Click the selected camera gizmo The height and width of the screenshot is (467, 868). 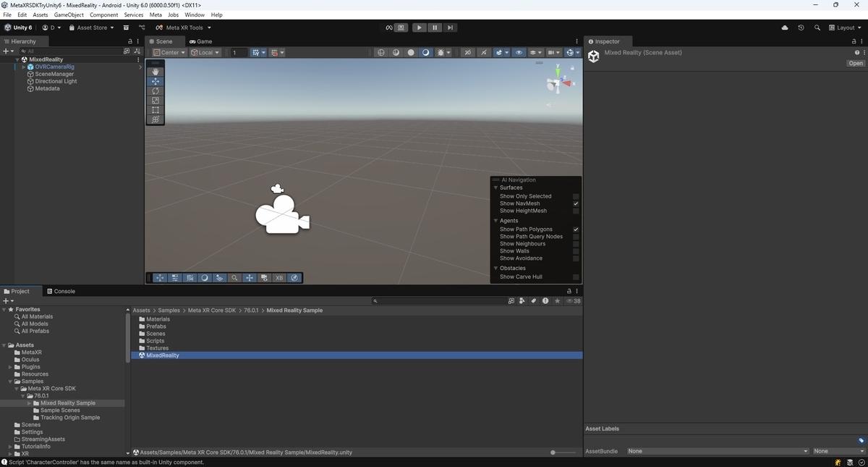[x=282, y=214]
